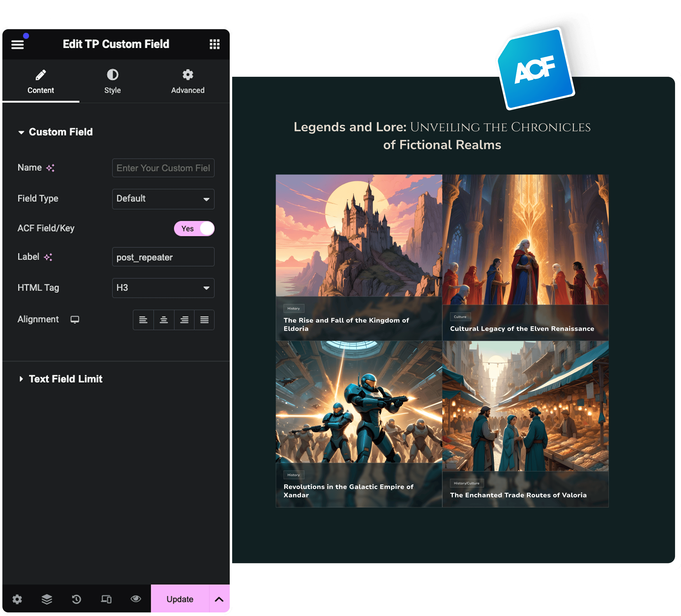Preview changes with the eye icon

(x=136, y=599)
